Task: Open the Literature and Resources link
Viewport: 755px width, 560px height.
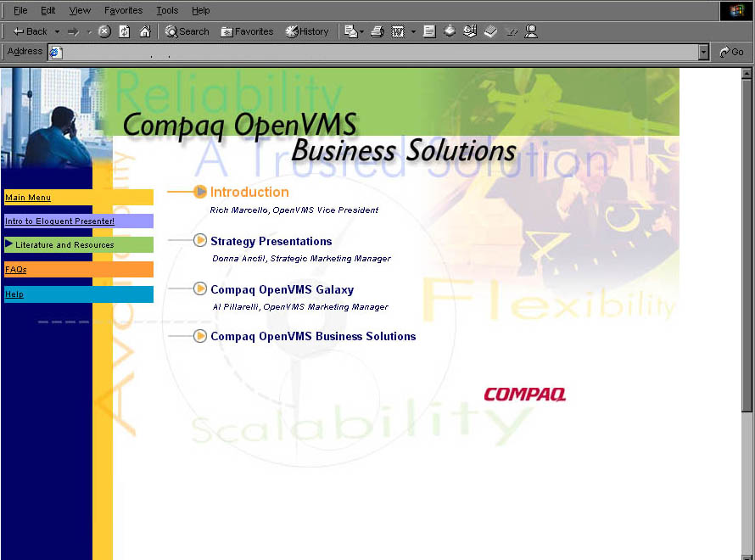Action: 64,244
